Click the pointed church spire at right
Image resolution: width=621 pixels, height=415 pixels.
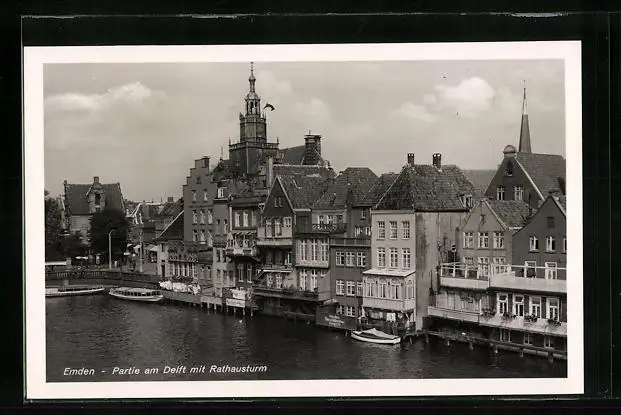point(524,125)
